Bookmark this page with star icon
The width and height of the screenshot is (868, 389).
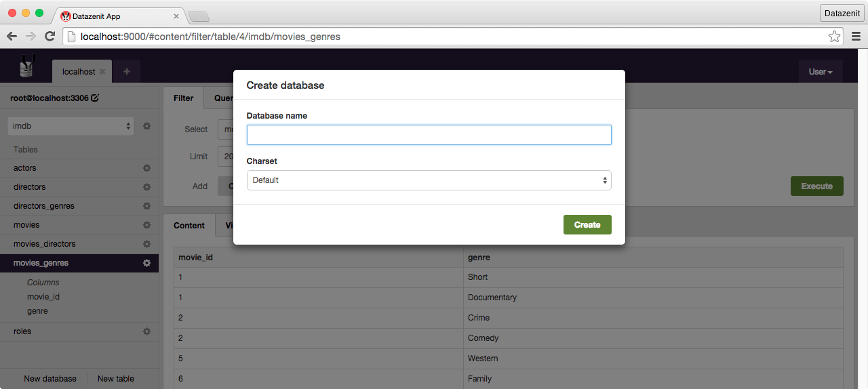tap(834, 37)
